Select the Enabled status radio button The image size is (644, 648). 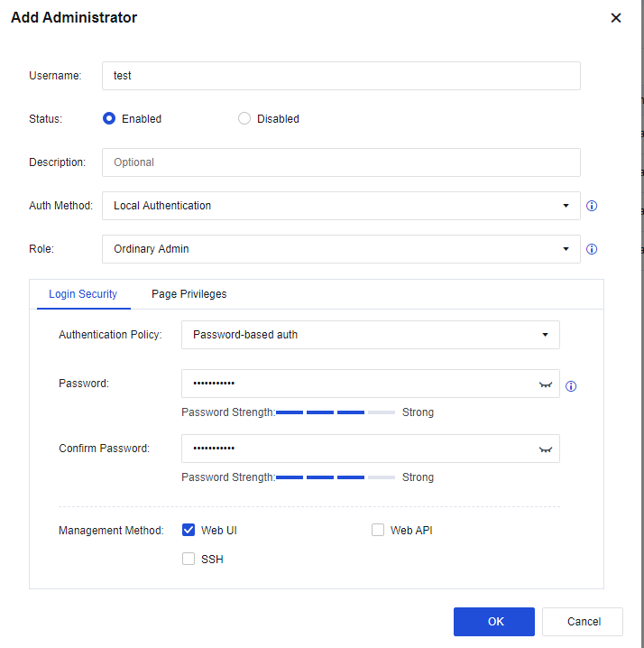(109, 118)
